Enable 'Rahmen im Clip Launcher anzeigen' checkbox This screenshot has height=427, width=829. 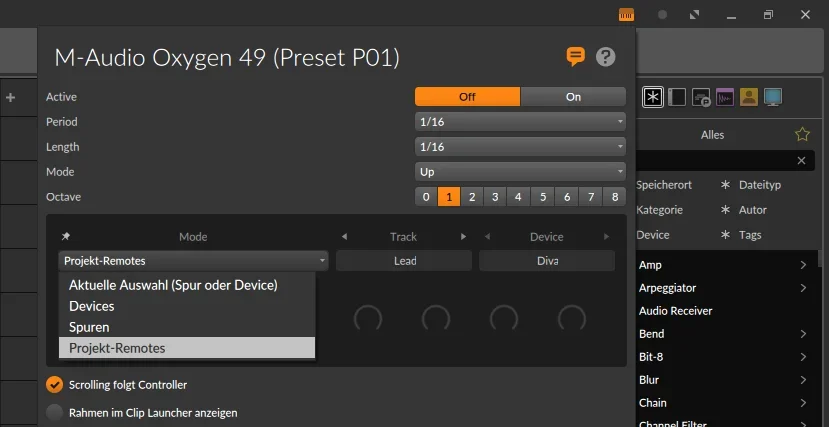pos(55,412)
